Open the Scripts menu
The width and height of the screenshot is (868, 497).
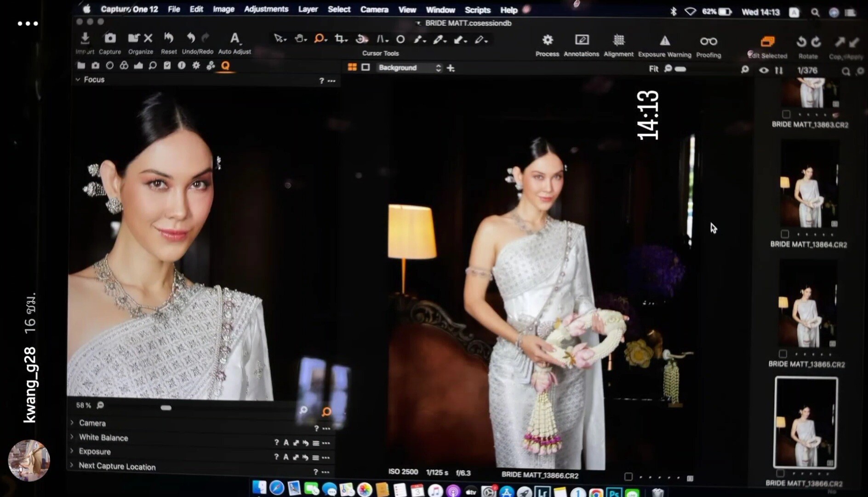[x=477, y=10]
